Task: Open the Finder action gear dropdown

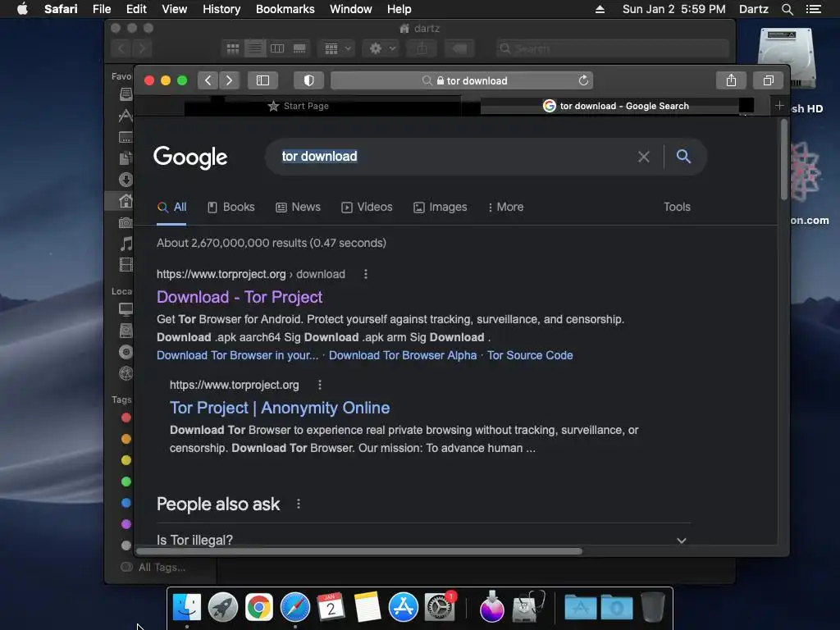Action: tap(381, 48)
